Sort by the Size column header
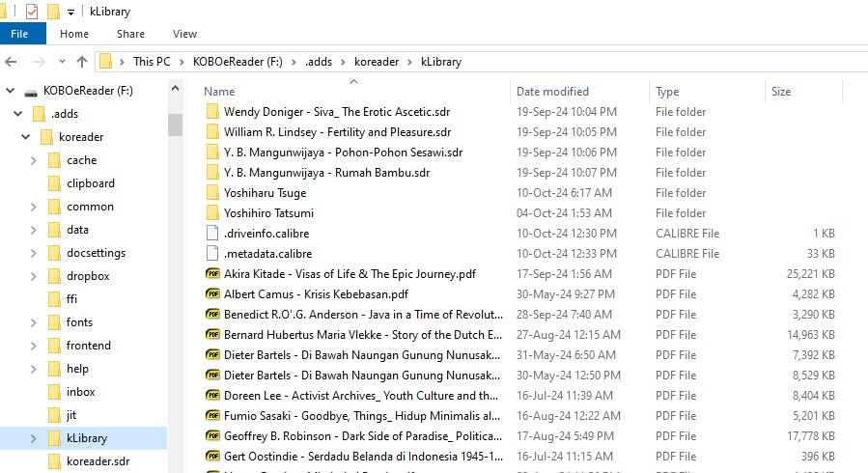 pos(781,92)
